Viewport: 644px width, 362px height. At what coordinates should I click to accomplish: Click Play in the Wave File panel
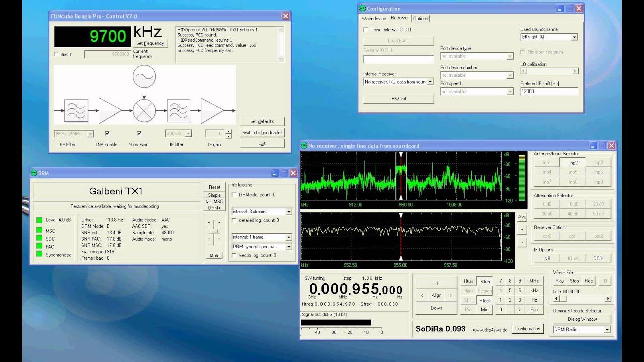(x=559, y=281)
